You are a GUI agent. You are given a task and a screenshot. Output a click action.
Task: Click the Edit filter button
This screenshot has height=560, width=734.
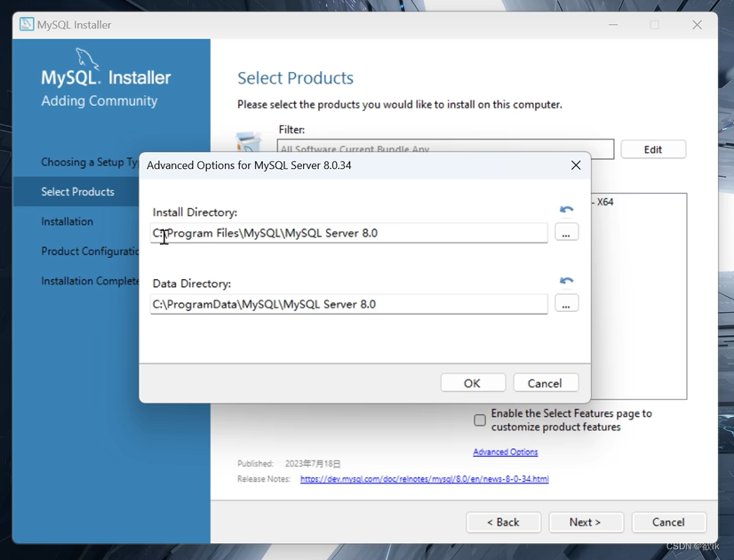click(x=653, y=149)
